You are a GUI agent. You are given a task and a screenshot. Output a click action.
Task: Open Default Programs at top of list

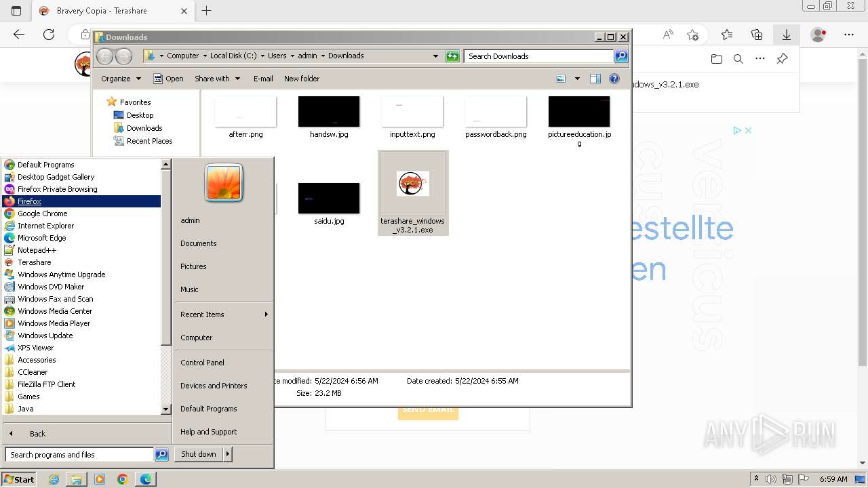pos(81,165)
